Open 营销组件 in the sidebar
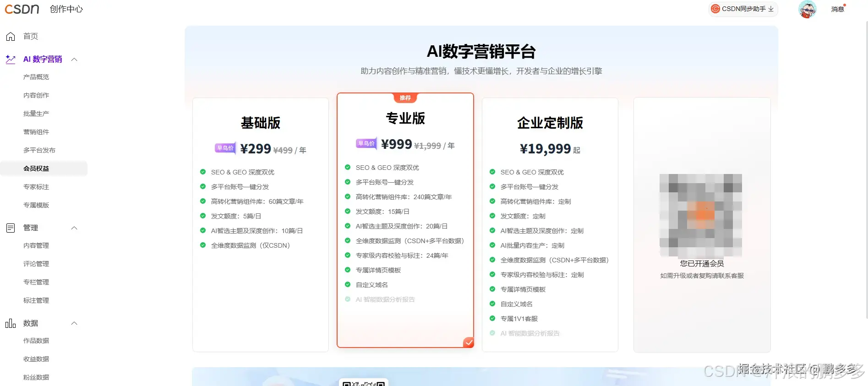Screen dimensions: 868x386 pos(36,132)
